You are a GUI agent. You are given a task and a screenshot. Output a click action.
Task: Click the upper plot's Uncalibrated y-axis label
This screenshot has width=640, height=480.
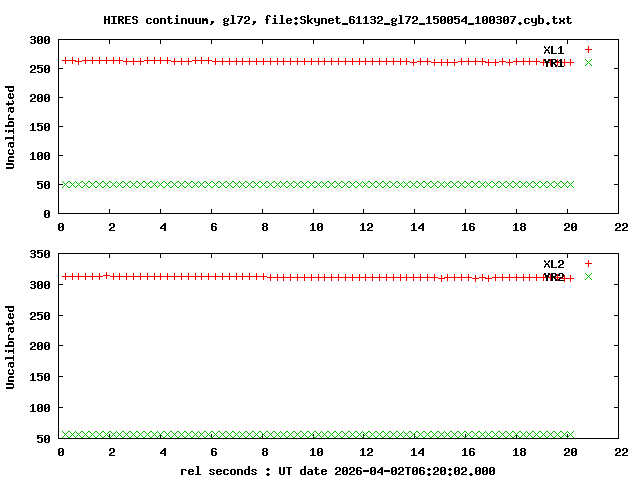(x=11, y=127)
